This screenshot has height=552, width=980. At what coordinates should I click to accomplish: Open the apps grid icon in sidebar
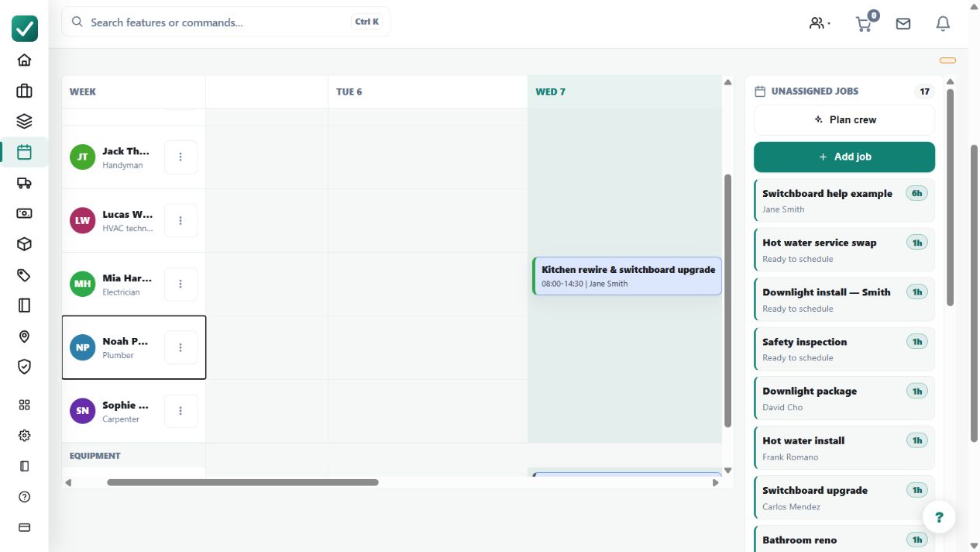(24, 405)
